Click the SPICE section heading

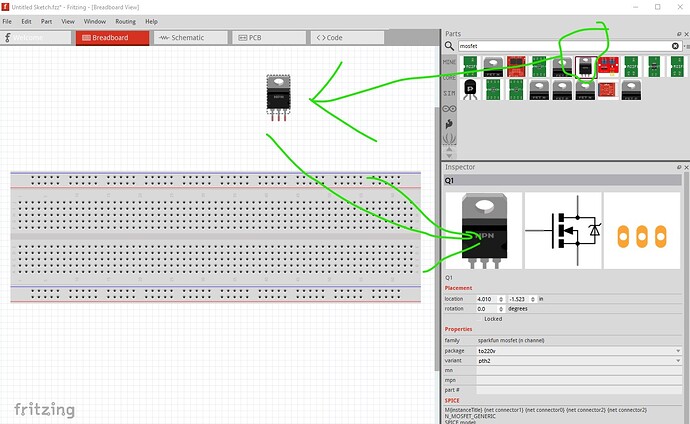pyautogui.click(x=452, y=401)
